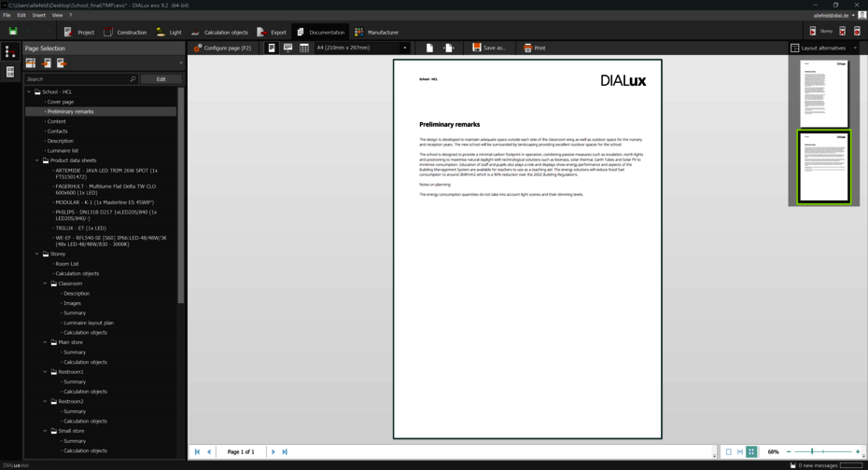Toggle the fit page width view button

tap(740, 451)
